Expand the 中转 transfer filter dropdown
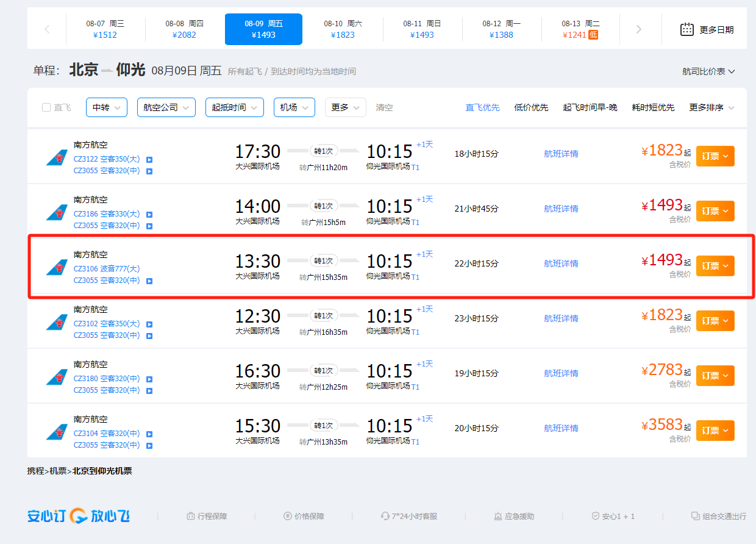The image size is (756, 544). point(106,107)
